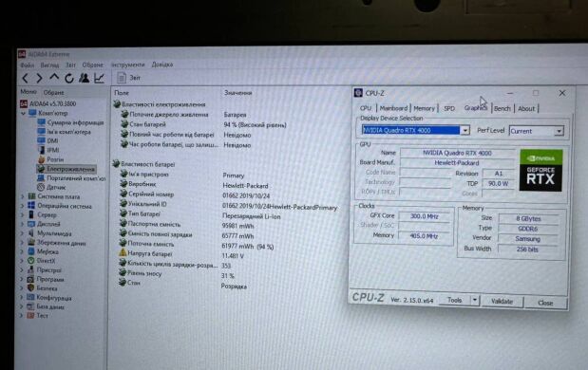The height and width of the screenshot is (370, 588).
Task: Open the Довідка menu
Action: click(x=162, y=65)
